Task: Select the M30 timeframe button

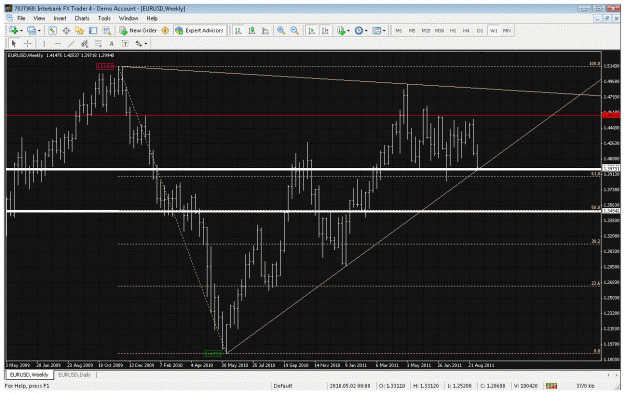Action: 439,31
